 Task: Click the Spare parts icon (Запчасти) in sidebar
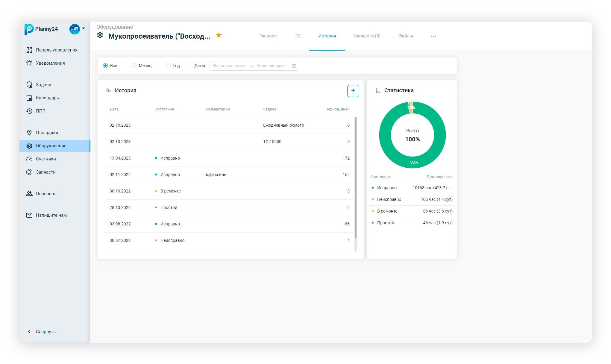[x=29, y=172]
